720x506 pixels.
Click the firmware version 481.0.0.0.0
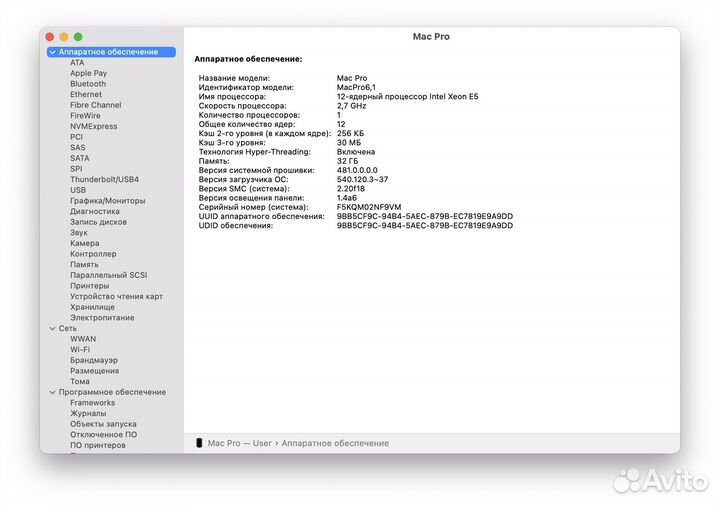click(357, 170)
